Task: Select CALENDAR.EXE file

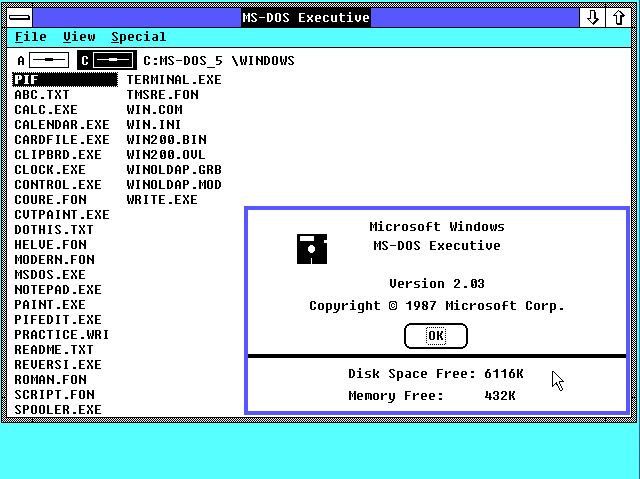Action: [x=62, y=124]
